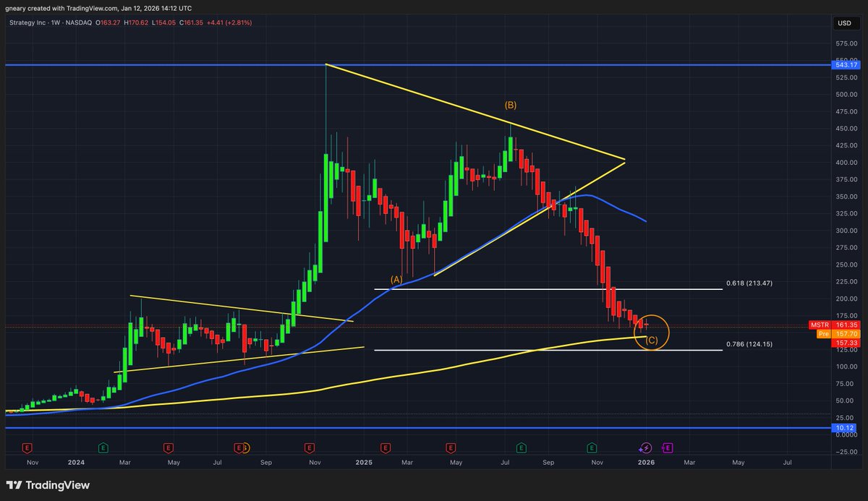The height and width of the screenshot is (501, 868).
Task: Click the 10.12 blue price line label
Action: 846,428
